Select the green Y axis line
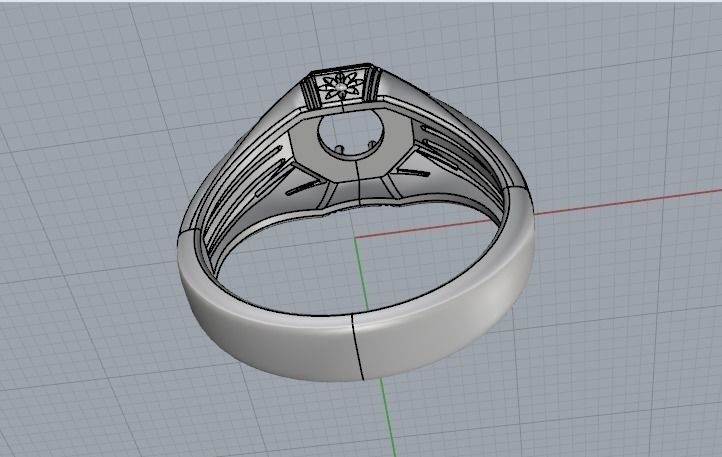Image resolution: width=722 pixels, height=457 pixels. click(375, 346)
